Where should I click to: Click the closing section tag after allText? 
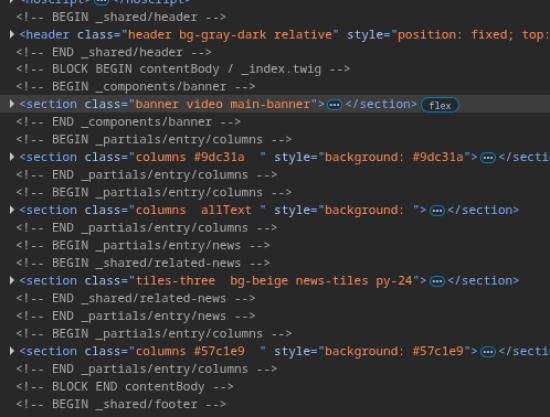coord(483,210)
